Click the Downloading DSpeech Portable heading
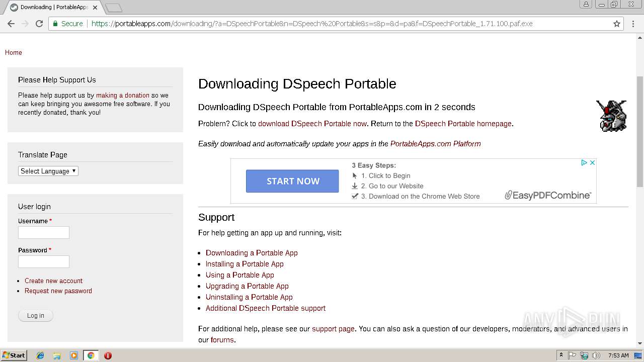The image size is (644, 362). click(x=297, y=84)
